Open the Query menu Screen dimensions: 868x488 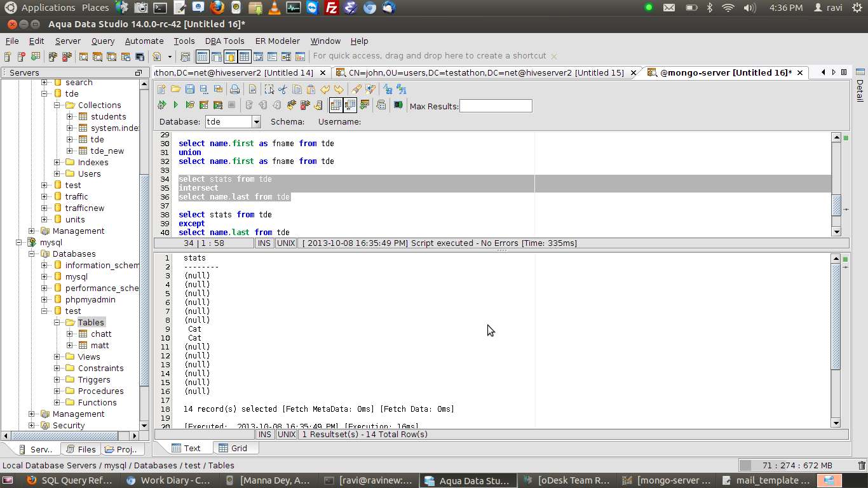[103, 41]
